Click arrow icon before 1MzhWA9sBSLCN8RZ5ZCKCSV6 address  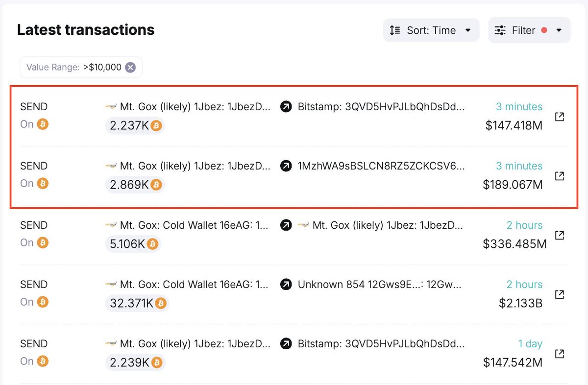coord(286,166)
